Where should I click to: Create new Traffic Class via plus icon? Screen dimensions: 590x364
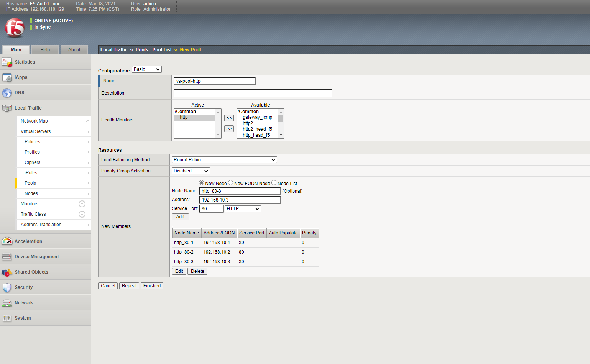[x=82, y=214]
